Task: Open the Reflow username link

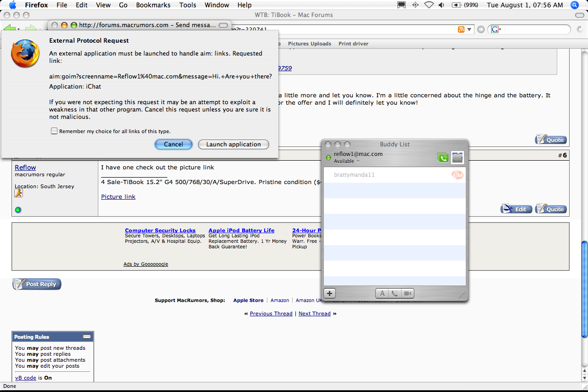Action: pyautogui.click(x=25, y=168)
